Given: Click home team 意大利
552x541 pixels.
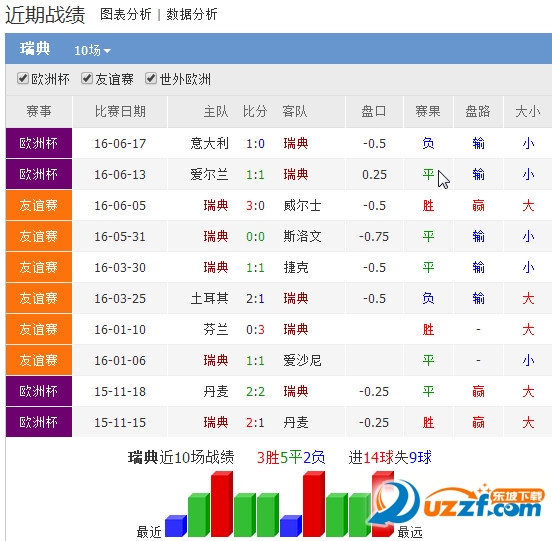Looking at the screenshot, I should (x=209, y=143).
